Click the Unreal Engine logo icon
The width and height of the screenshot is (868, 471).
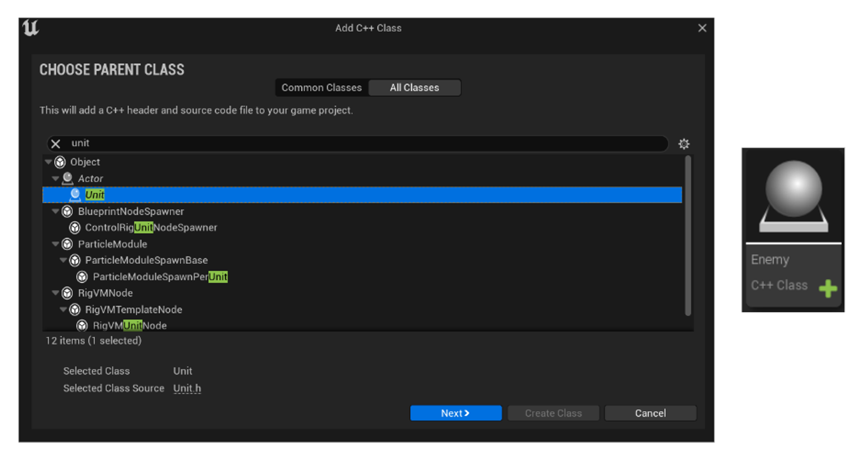coord(30,28)
